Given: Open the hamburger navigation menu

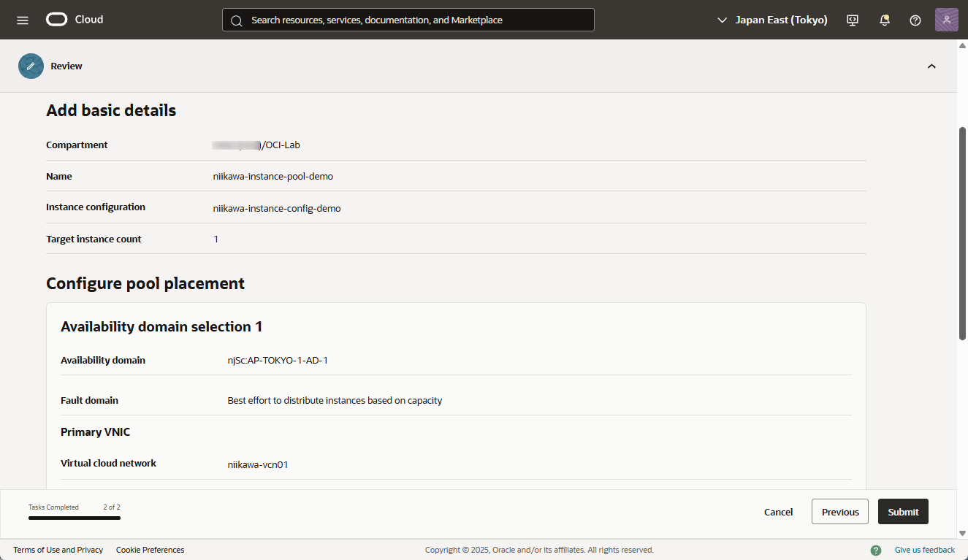Looking at the screenshot, I should coord(23,20).
